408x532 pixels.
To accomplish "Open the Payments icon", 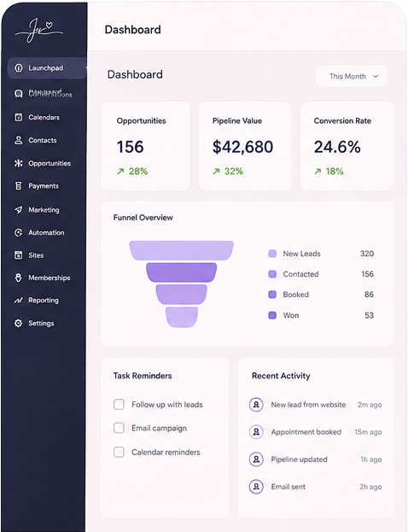I will pos(18,186).
